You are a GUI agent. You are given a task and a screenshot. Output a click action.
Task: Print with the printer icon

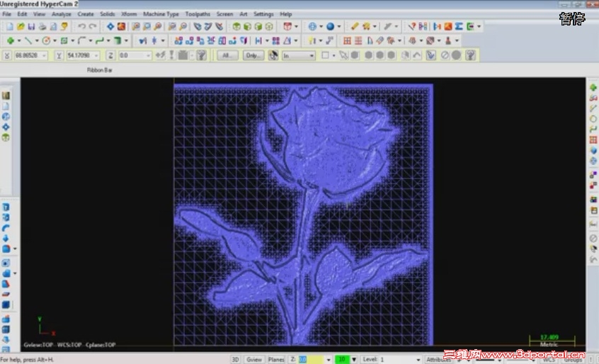pyautogui.click(x=42, y=26)
